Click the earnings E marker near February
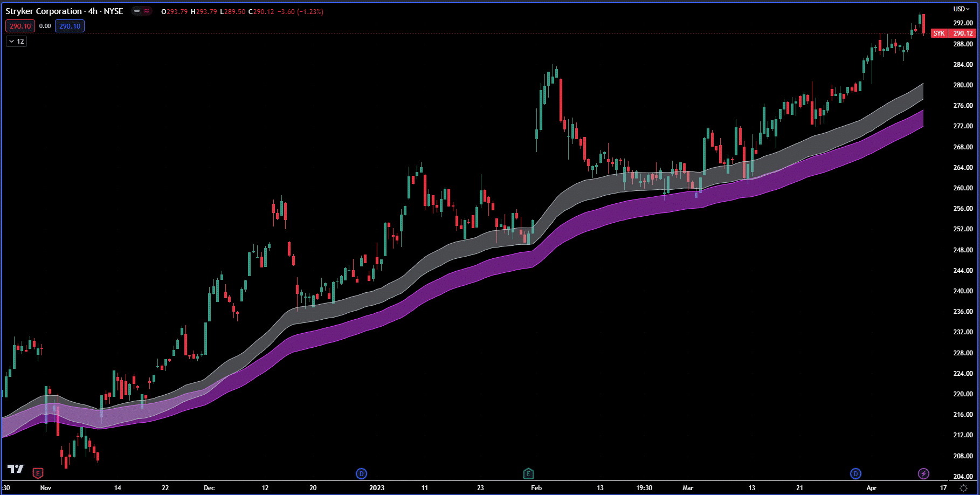The image size is (980, 495). [x=527, y=473]
